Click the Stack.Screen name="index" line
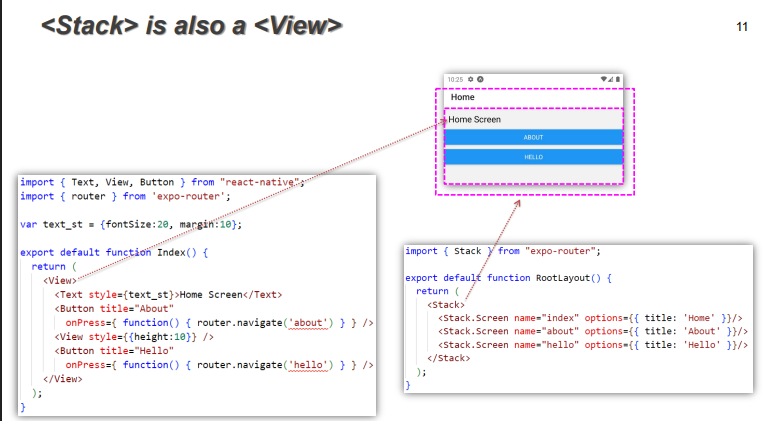The width and height of the screenshot is (764, 421). coord(590,318)
